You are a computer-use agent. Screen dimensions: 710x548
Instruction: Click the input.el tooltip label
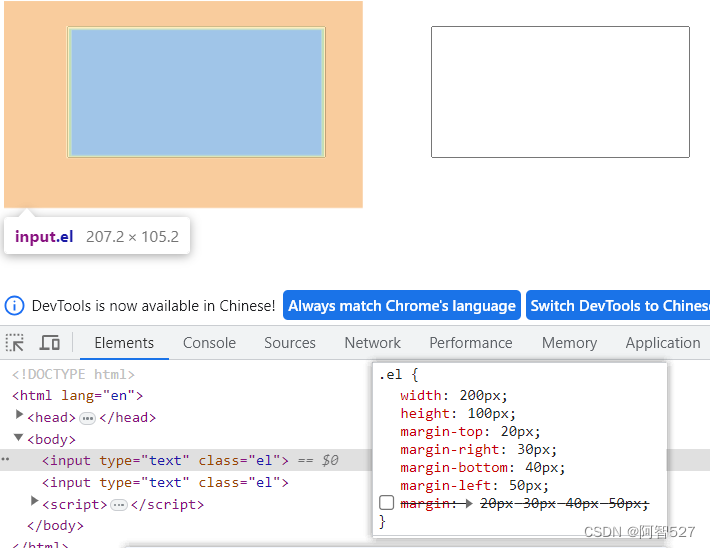(x=44, y=236)
